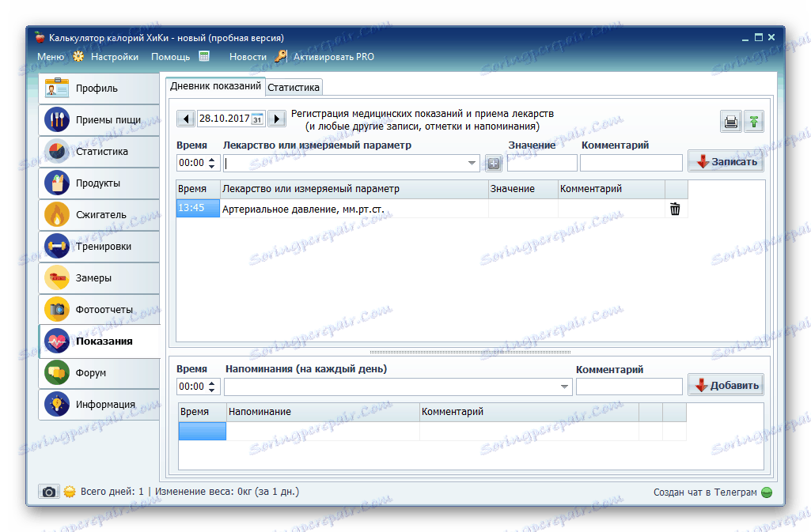Open the Продукты section
811x532 pixels.
tap(99, 183)
